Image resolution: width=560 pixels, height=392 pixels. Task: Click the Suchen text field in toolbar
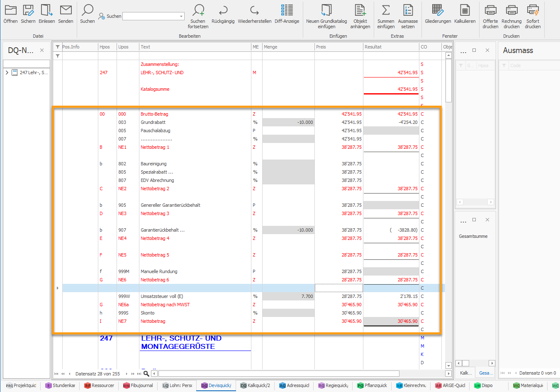coord(151,16)
